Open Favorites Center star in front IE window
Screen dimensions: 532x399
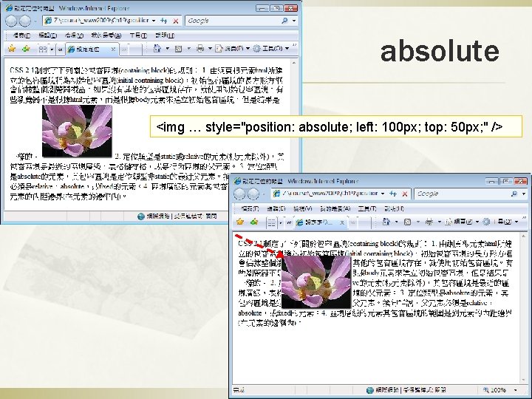coord(240,222)
